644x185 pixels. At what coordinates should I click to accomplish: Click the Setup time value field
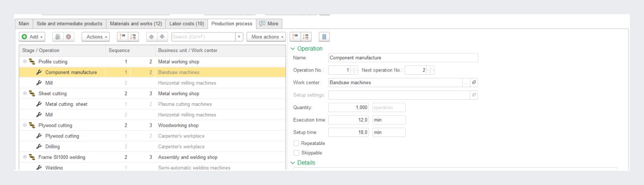coord(349,133)
